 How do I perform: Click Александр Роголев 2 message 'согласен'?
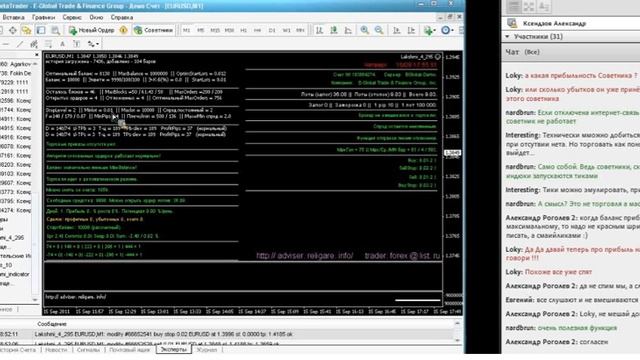click(593, 342)
